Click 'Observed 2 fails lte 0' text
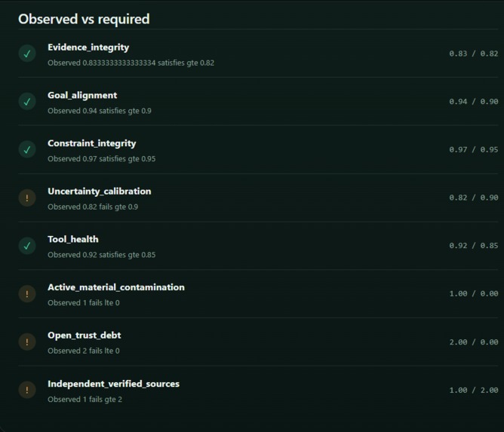The width and height of the screenshot is (504, 432). [x=84, y=351]
